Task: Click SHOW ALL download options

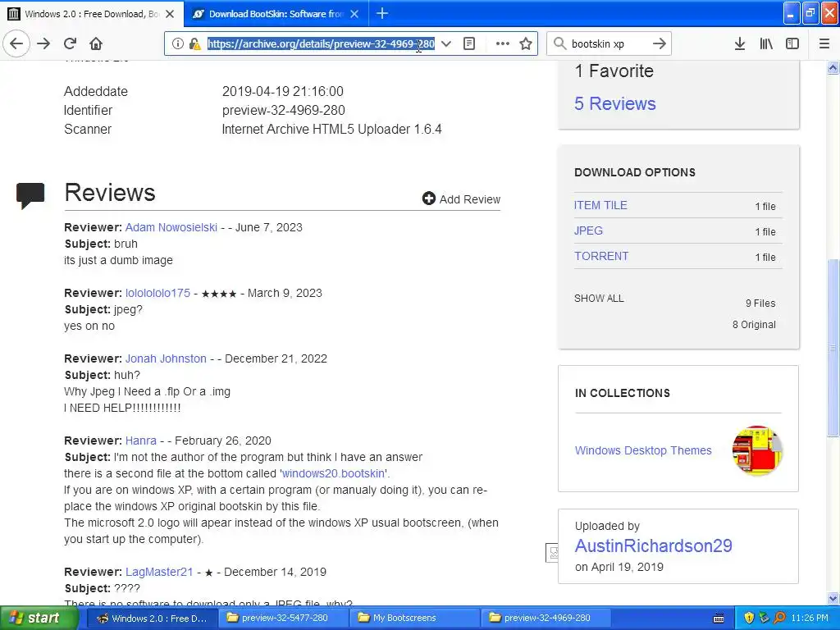Action: pos(599,299)
